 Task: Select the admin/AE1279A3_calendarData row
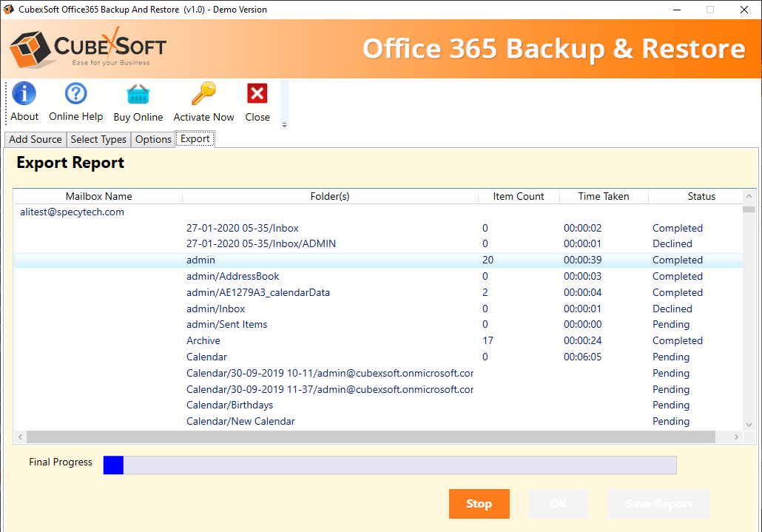[378, 292]
